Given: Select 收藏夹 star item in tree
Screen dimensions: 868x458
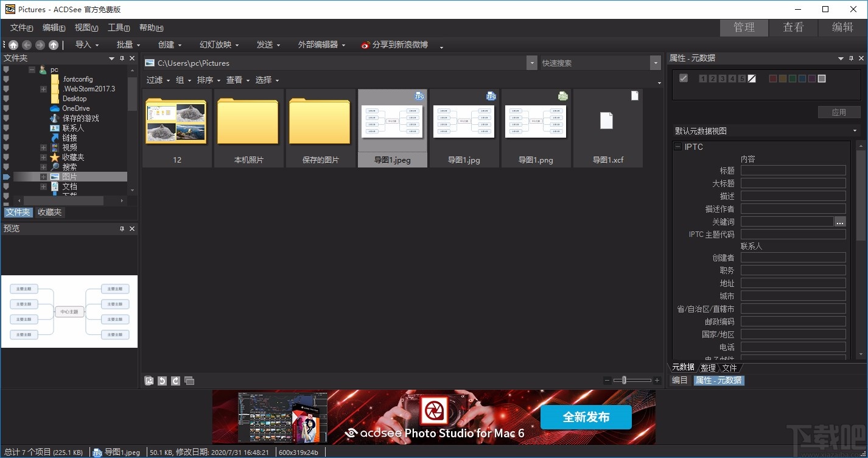Looking at the screenshot, I should point(67,157).
